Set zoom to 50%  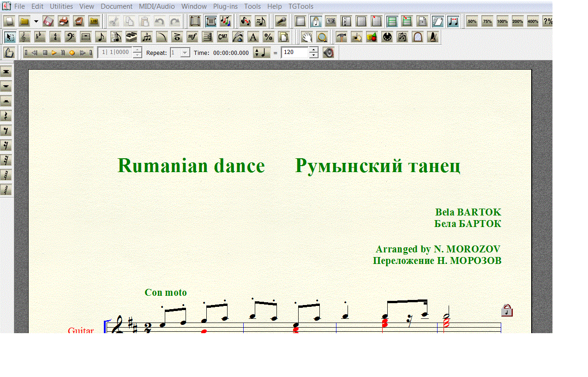pos(472,21)
